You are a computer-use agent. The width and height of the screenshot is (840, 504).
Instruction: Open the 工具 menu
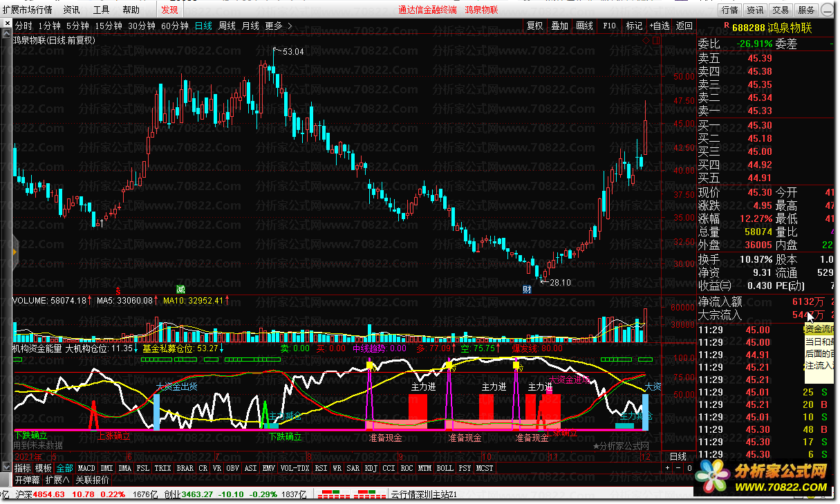pyautogui.click(x=101, y=10)
